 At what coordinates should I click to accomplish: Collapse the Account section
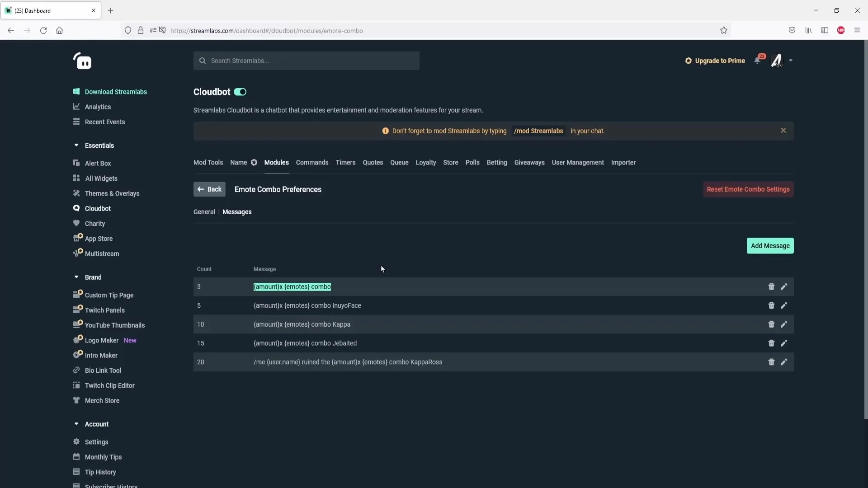tap(76, 424)
